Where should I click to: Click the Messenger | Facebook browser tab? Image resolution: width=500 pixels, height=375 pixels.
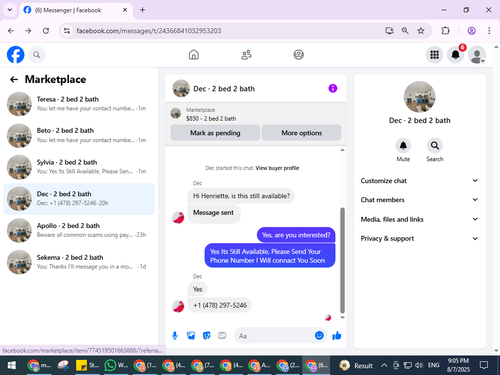76,10
